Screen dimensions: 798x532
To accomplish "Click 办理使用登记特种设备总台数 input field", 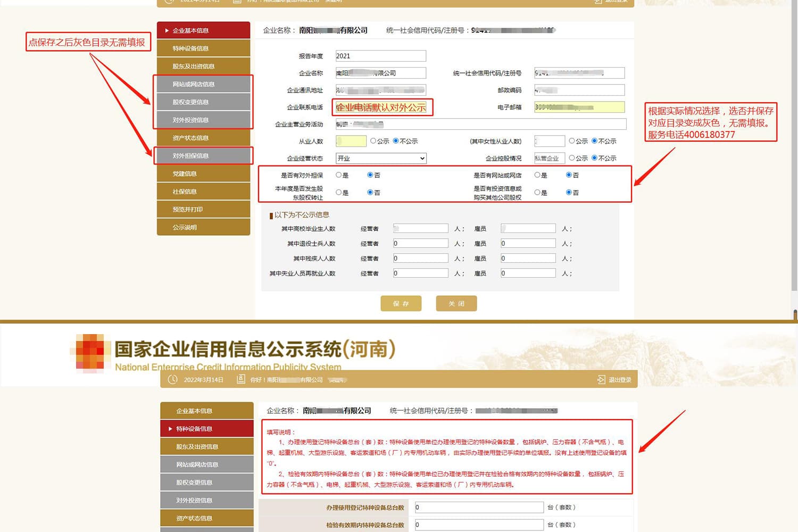I will [479, 507].
